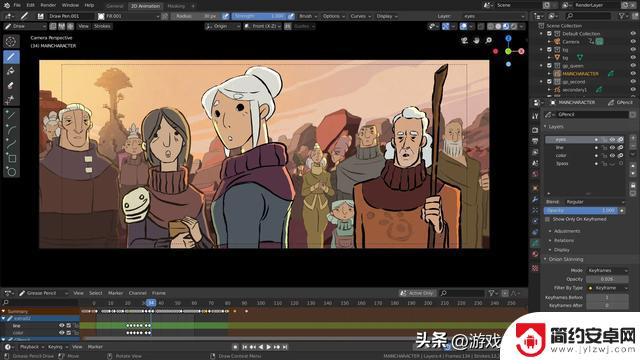Open Onion Skinning Mode Keyframes dropdown
This screenshot has height=360, width=640.
(x=607, y=271)
